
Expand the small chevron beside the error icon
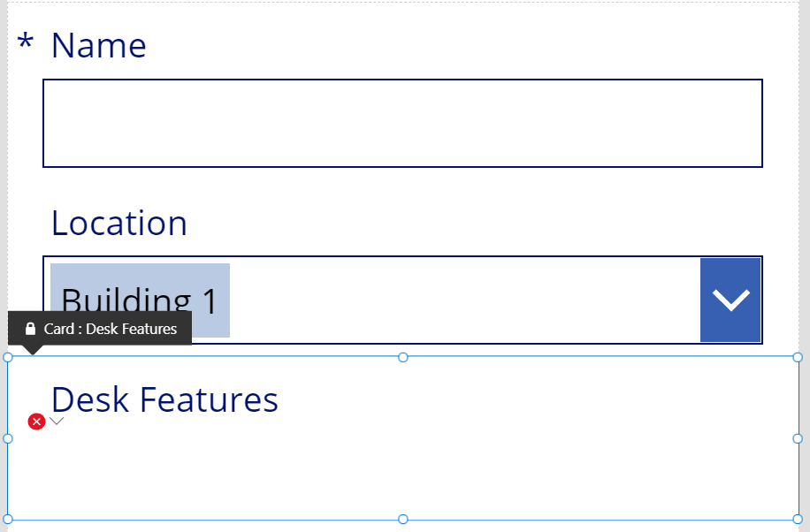tap(57, 421)
